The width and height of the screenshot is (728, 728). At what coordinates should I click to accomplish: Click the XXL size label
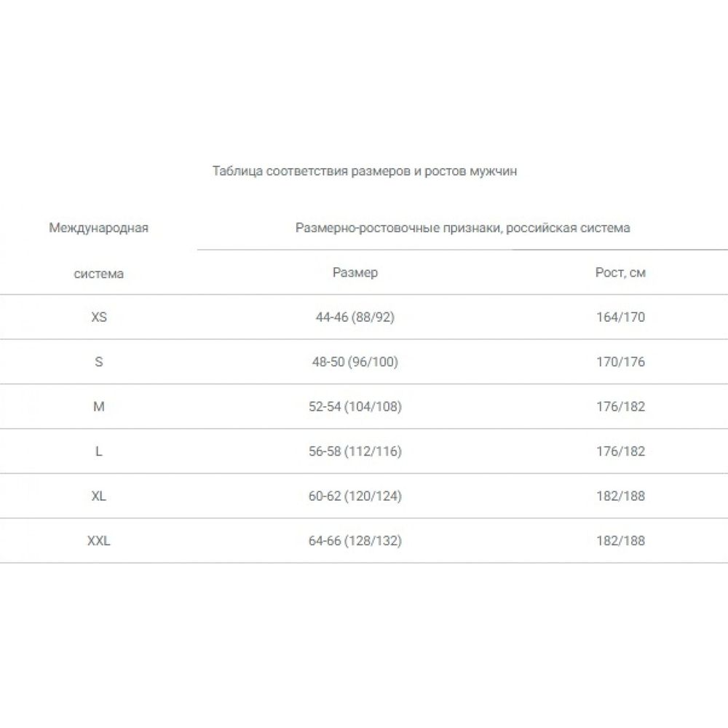99,541
